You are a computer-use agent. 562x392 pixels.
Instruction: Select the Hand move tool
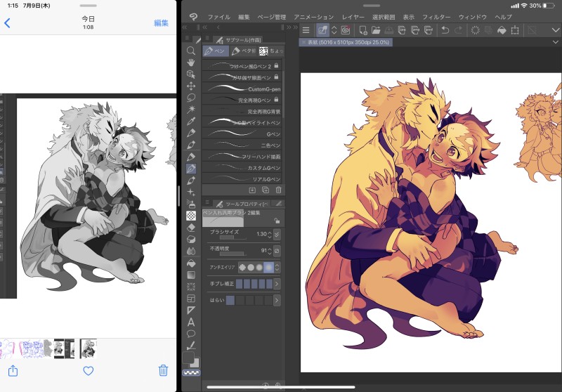[191, 63]
